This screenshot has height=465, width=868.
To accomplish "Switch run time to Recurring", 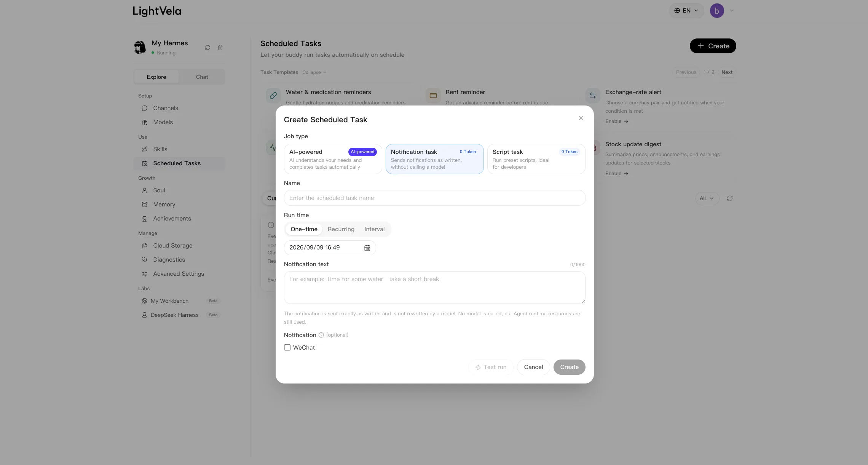I will click(x=341, y=229).
